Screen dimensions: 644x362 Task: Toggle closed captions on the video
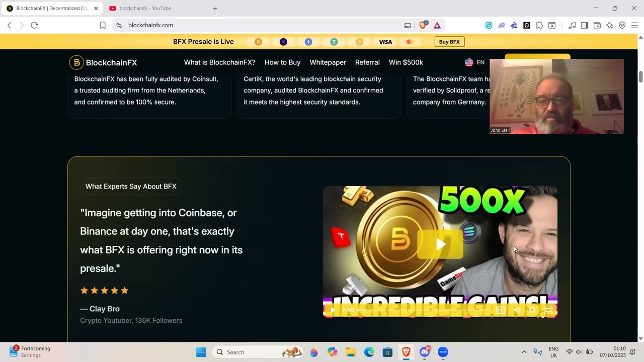coord(501,310)
